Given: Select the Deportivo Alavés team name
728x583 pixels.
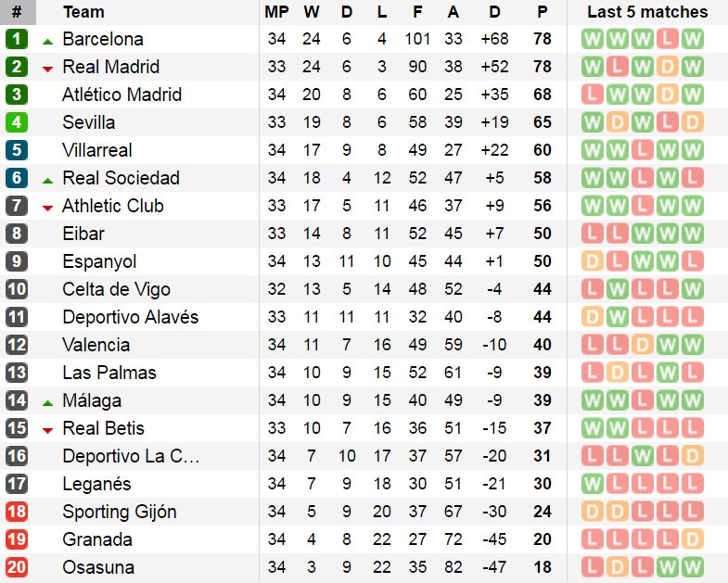Looking at the screenshot, I should 130,317.
